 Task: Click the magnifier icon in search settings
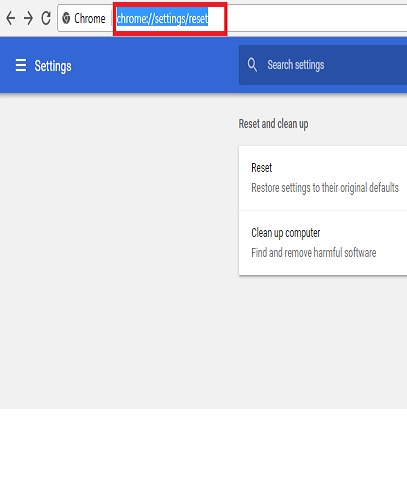252,65
